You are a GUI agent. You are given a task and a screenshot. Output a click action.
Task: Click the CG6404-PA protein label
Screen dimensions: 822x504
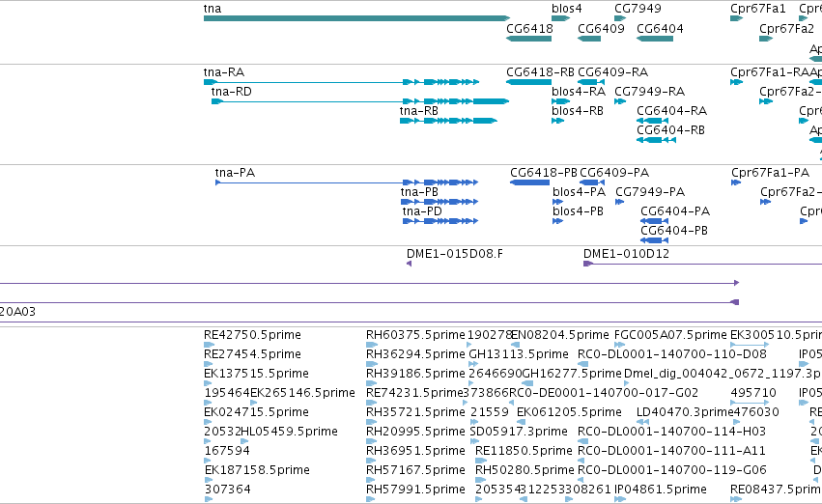tap(675, 211)
